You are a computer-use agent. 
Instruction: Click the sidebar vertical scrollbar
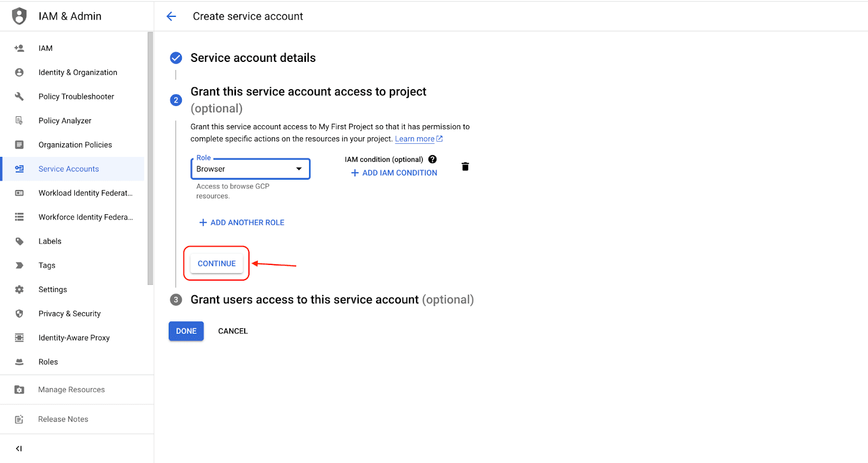(x=150, y=157)
